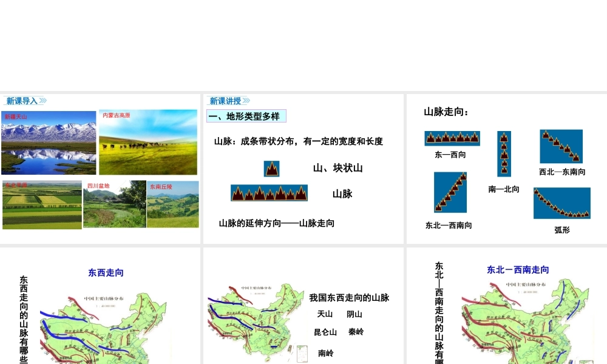Select the 东—西向 mountain direction icon
607x364 pixels.
pos(452,138)
